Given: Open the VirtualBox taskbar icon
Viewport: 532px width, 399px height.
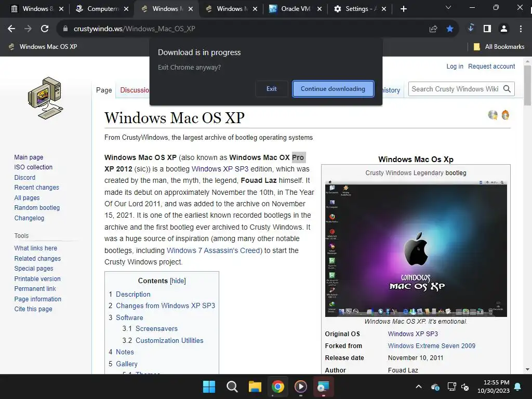Looking at the screenshot, I should tap(323, 387).
